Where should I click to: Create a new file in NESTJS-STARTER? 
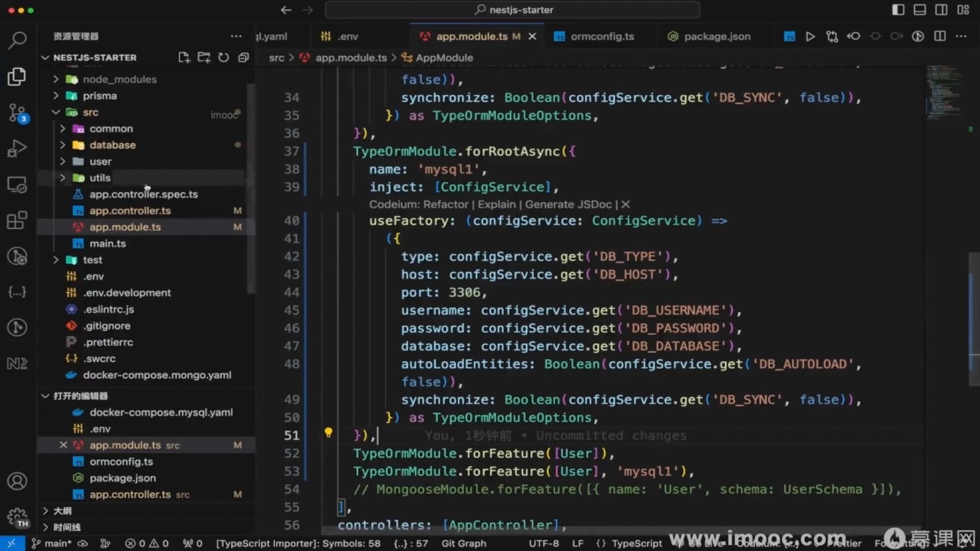point(184,57)
